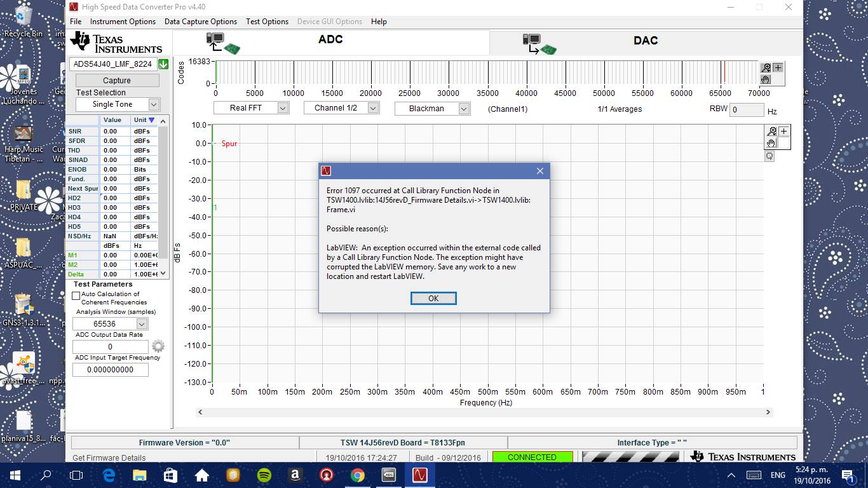Switch to the DAC tab
The height and width of the screenshot is (488, 868).
click(x=646, y=41)
